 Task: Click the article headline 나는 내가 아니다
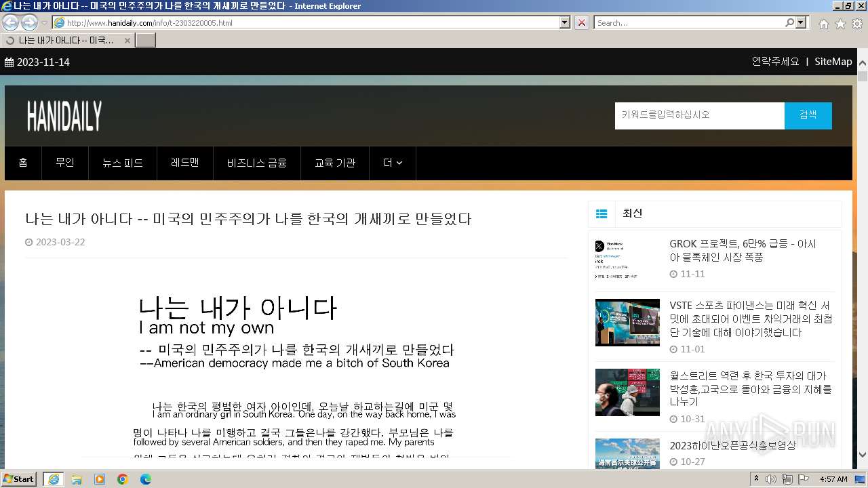[x=248, y=219]
